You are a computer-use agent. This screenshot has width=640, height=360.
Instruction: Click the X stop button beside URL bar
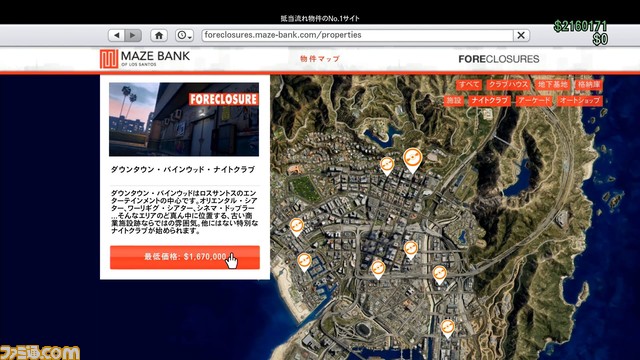point(521,35)
